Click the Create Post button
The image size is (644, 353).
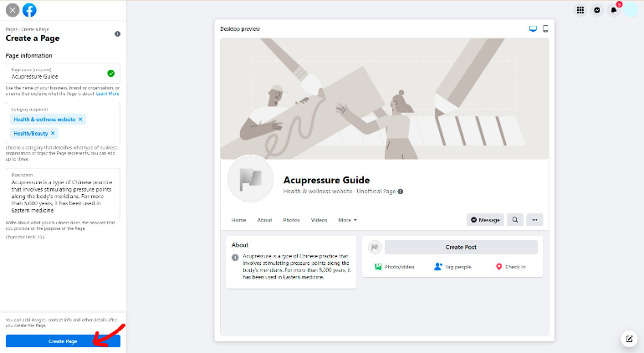pos(461,247)
